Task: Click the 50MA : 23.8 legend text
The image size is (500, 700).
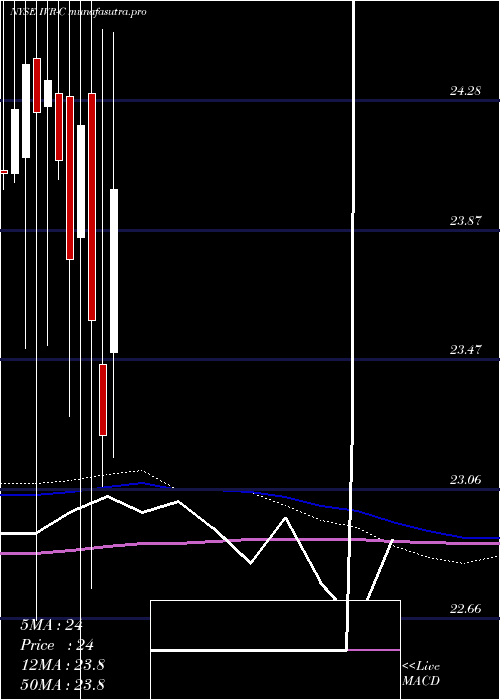Action: 62,685
